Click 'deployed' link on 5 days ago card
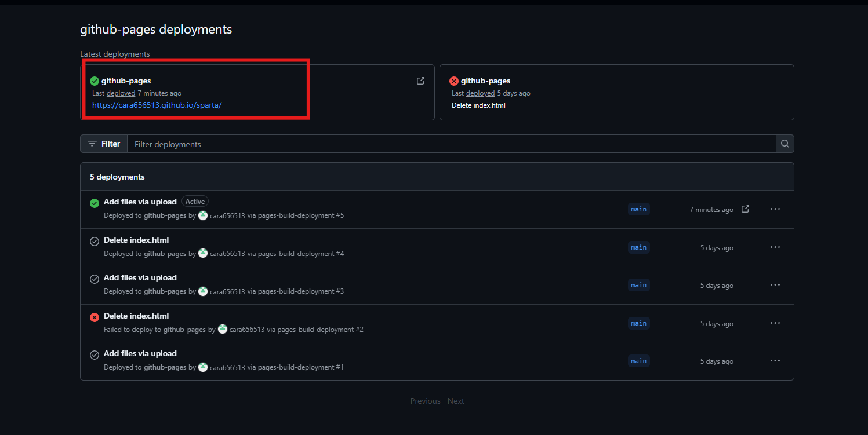868x435 pixels. tap(480, 93)
